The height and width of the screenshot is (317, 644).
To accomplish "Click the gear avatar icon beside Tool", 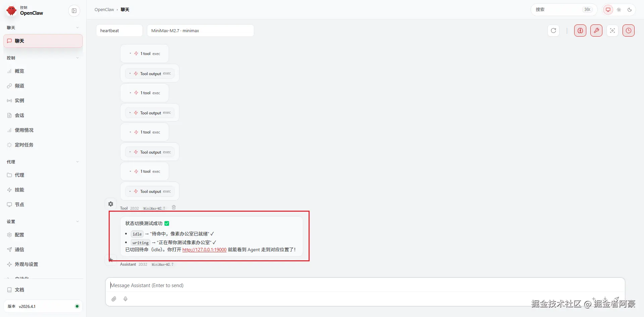I will 111,204.
